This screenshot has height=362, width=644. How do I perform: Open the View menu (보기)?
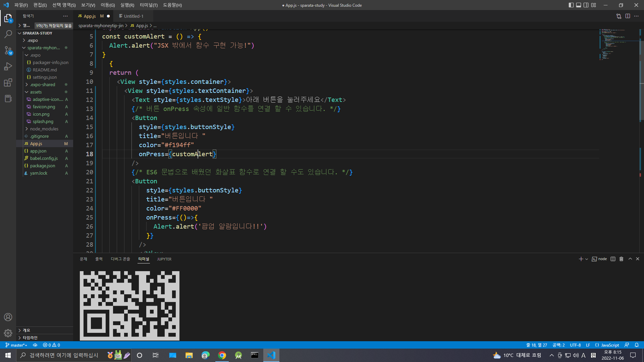[x=88, y=5]
